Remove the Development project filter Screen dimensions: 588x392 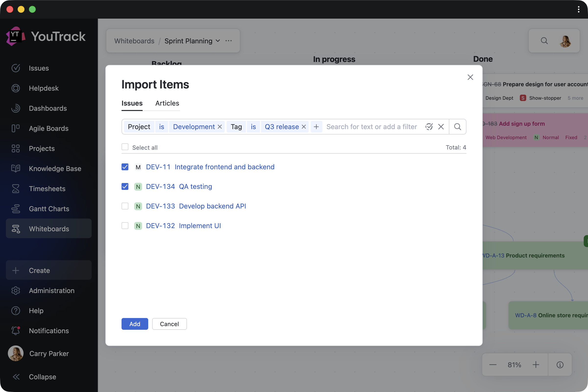(220, 127)
